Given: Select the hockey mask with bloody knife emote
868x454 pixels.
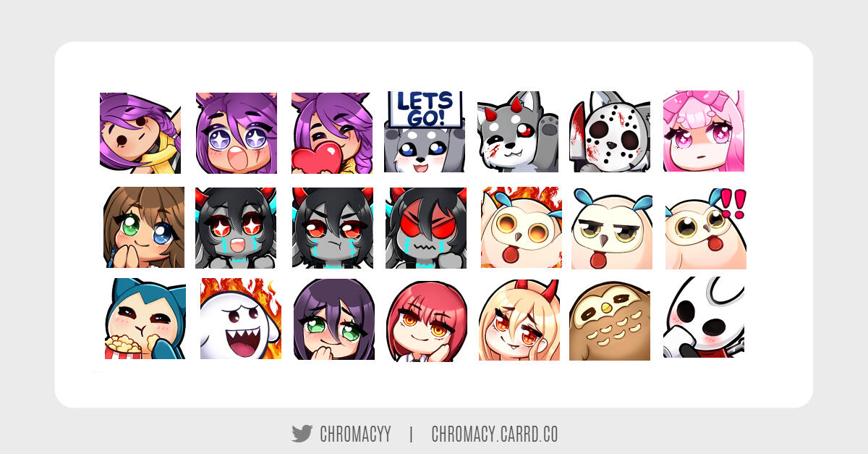Looking at the screenshot, I should point(610,132).
